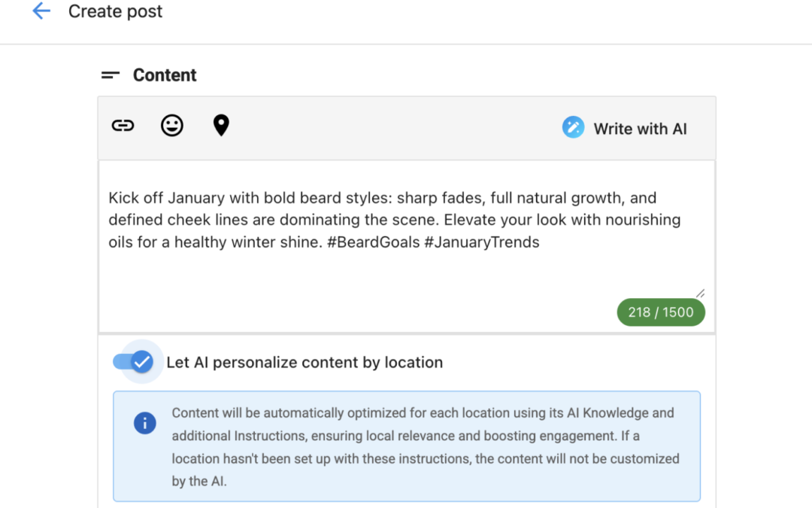The height and width of the screenshot is (508, 812).
Task: Click the info icon in the blue notice
Action: point(144,423)
